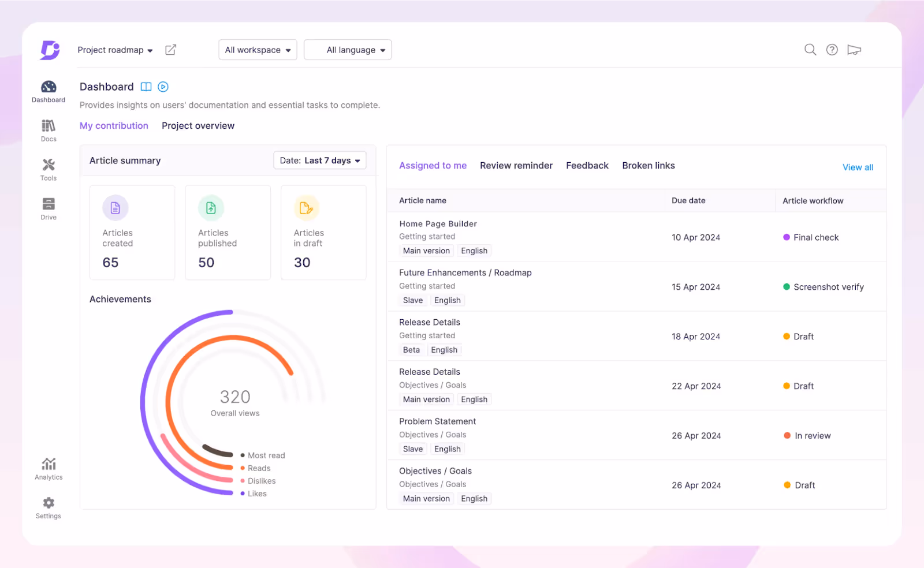Click the open-in-new-window icon beside Project roadmap
Screen dimensions: 924x568
[x=170, y=50]
